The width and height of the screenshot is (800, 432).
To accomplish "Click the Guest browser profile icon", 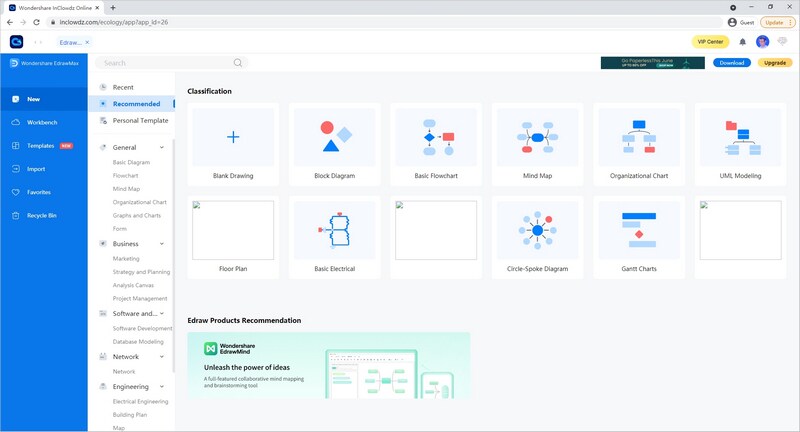I will tap(732, 22).
